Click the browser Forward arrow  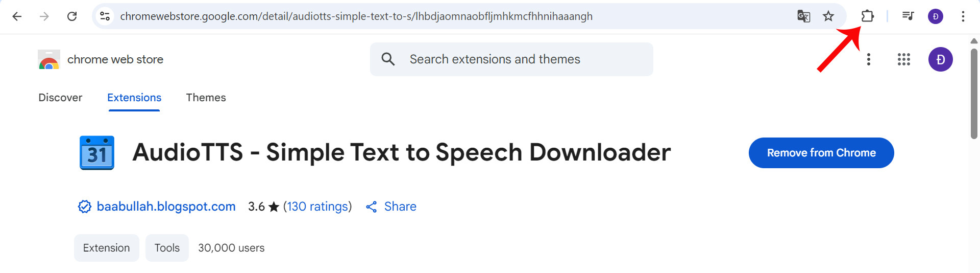coord(44,16)
